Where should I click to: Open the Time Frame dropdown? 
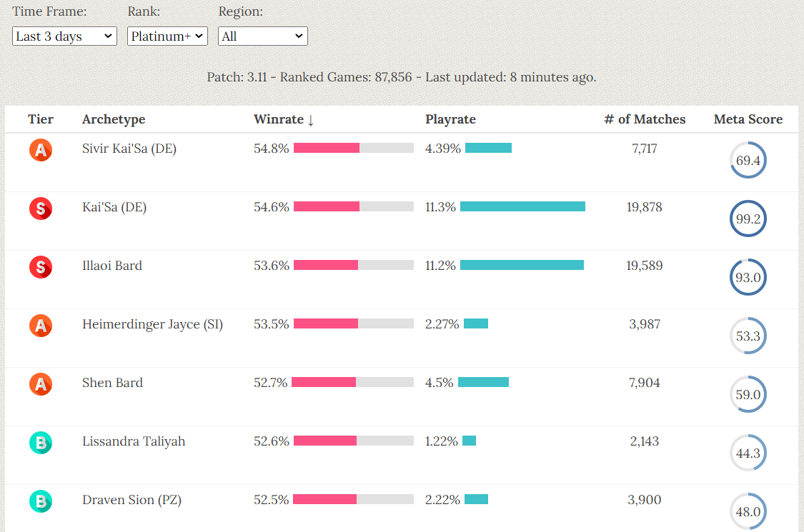[65, 36]
